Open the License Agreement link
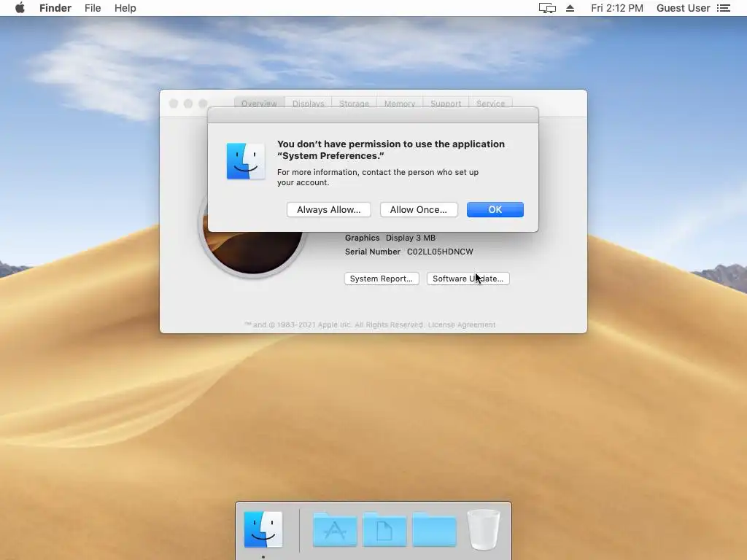Image resolution: width=747 pixels, height=560 pixels. pos(462,324)
